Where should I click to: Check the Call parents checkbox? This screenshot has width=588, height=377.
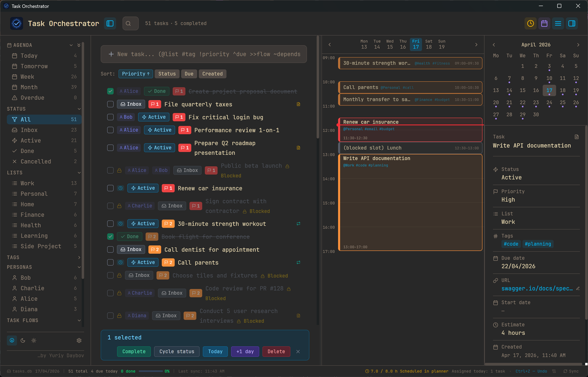[110, 262]
